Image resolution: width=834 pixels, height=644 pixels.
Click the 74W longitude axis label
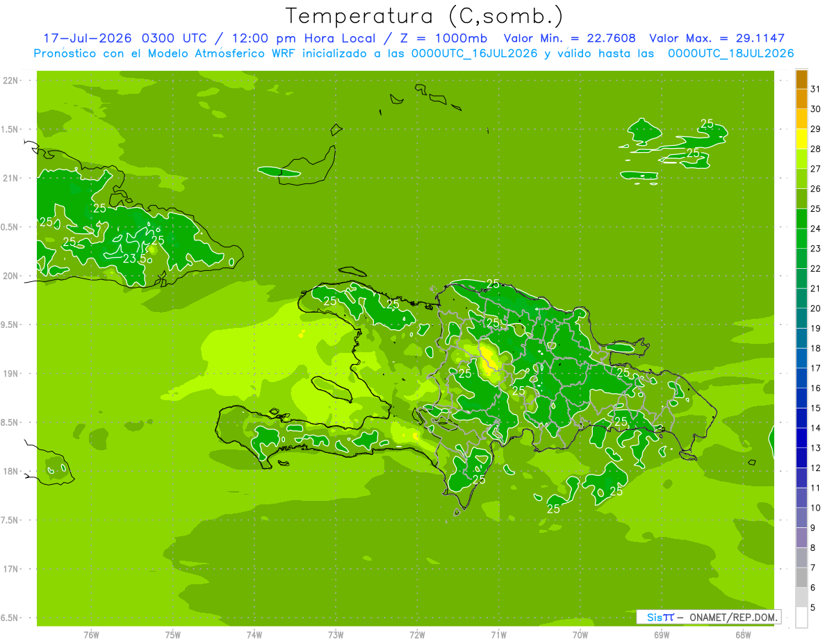254,634
